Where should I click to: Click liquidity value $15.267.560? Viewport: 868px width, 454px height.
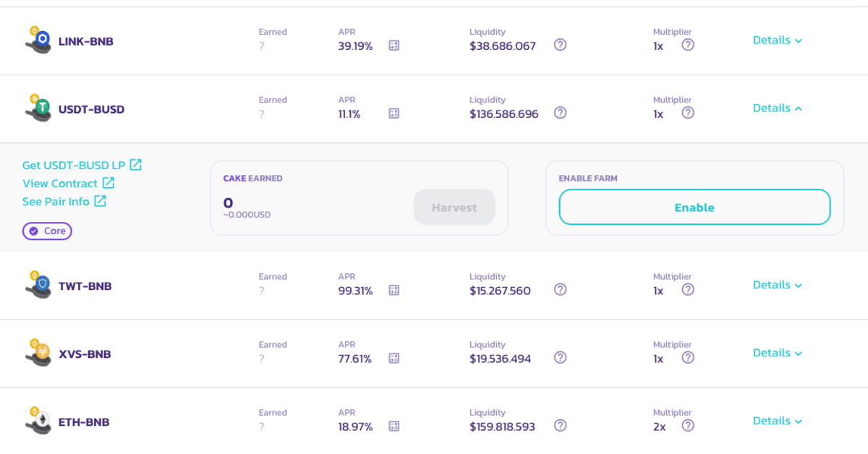(x=500, y=291)
